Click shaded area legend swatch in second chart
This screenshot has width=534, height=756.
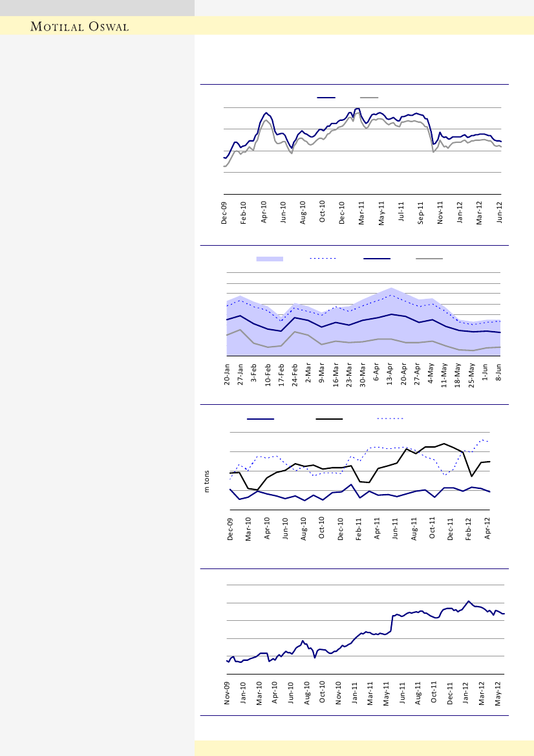click(x=270, y=259)
